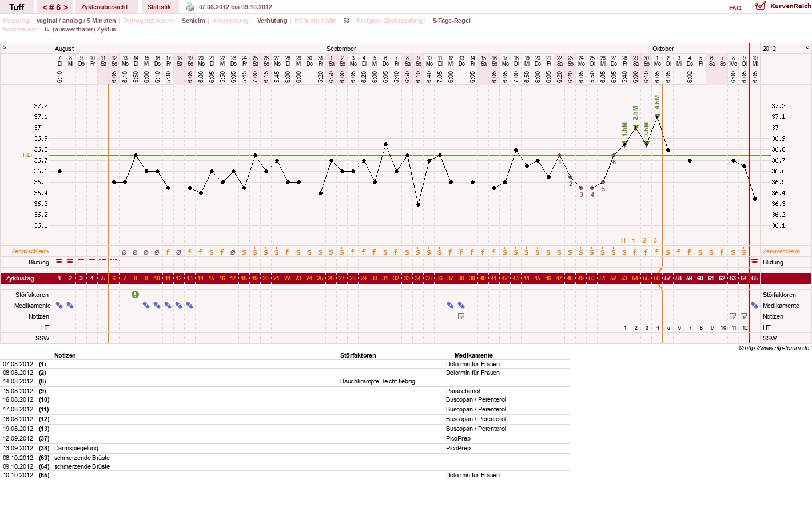Click the green Störfaktoren warning icon on day 8
This screenshot has height=515, width=812.
coord(135,294)
